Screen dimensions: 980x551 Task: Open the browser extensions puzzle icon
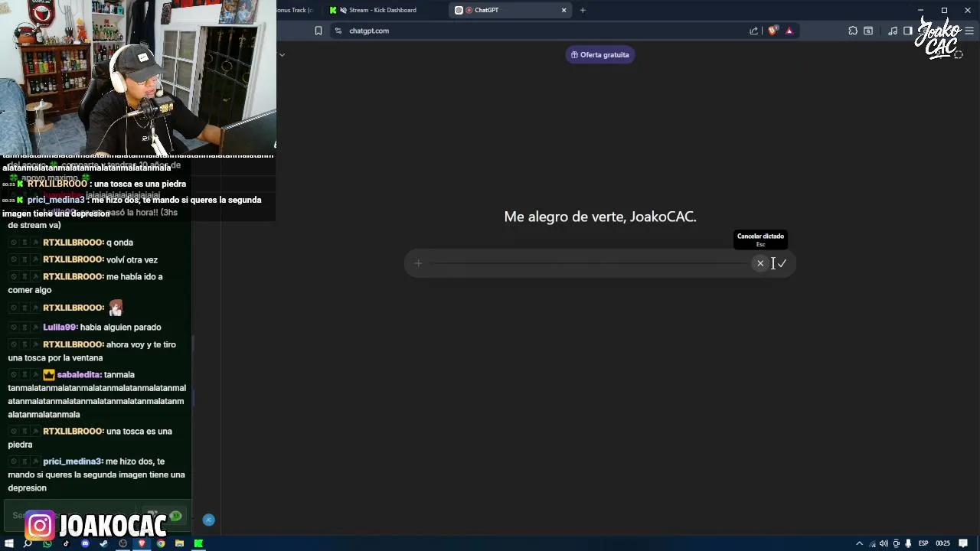pos(853,31)
